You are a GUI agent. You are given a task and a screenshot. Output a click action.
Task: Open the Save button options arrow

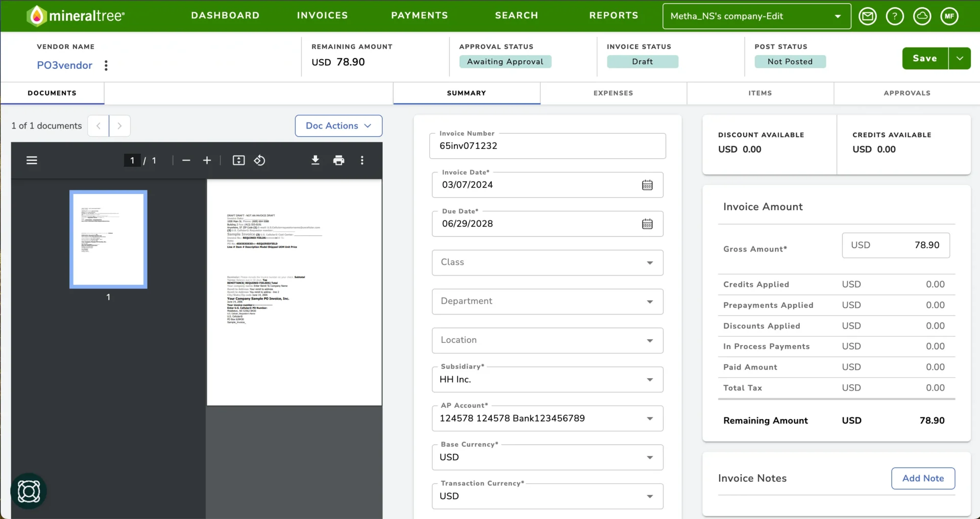click(x=960, y=59)
